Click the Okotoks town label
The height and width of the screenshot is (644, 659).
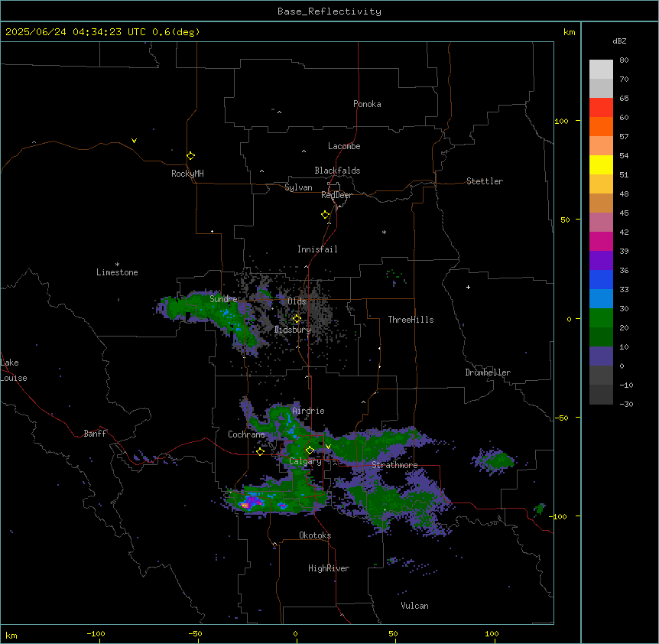click(x=315, y=535)
